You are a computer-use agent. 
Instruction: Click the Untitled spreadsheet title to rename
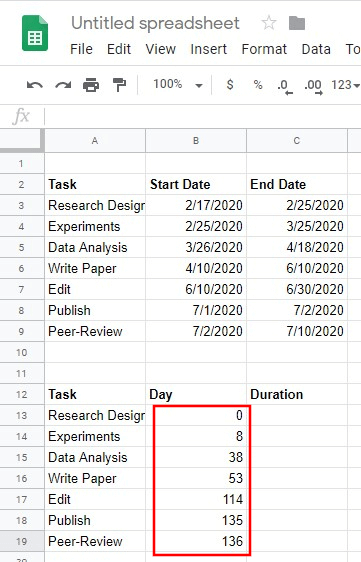155,23
